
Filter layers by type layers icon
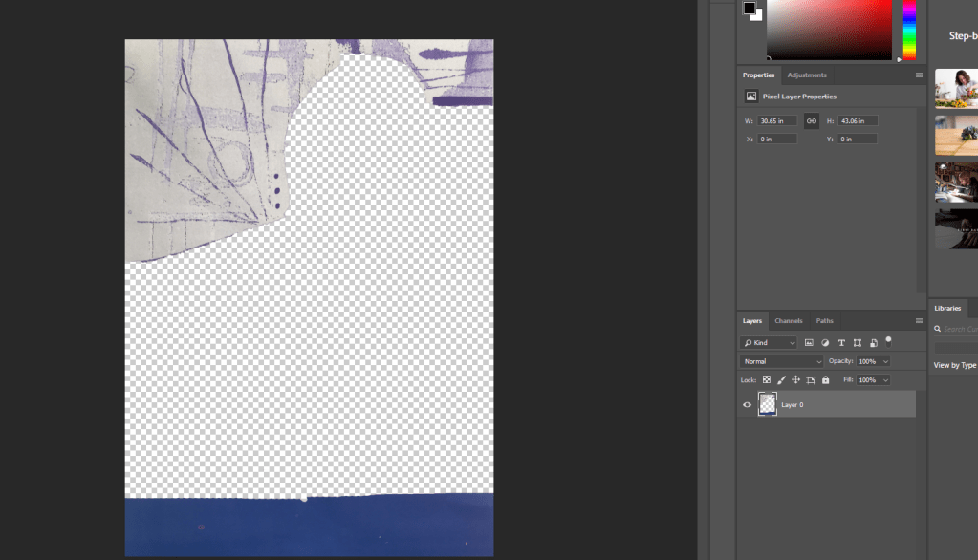tap(841, 342)
